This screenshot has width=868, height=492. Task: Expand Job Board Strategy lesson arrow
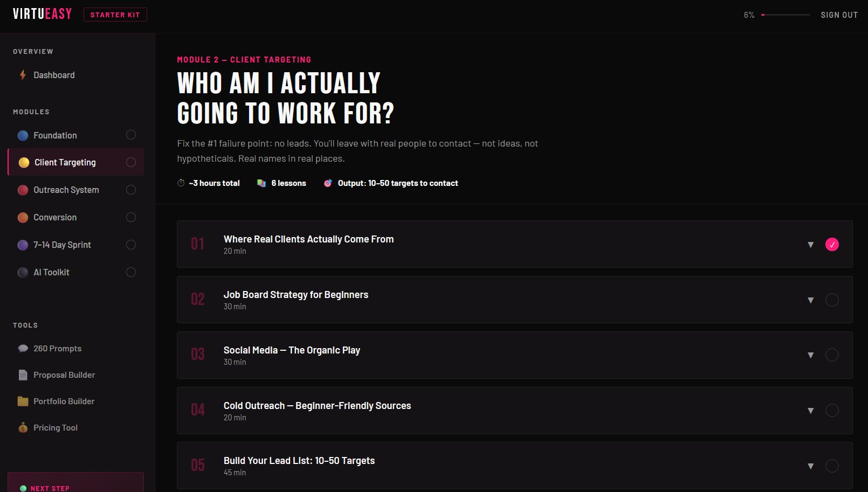[810, 300]
